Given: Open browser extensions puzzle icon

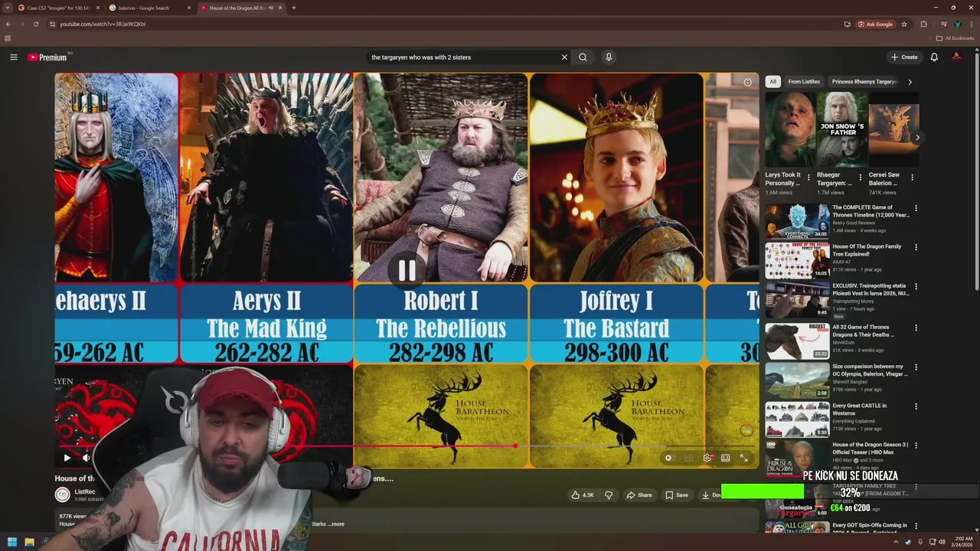Looking at the screenshot, I should [x=923, y=24].
